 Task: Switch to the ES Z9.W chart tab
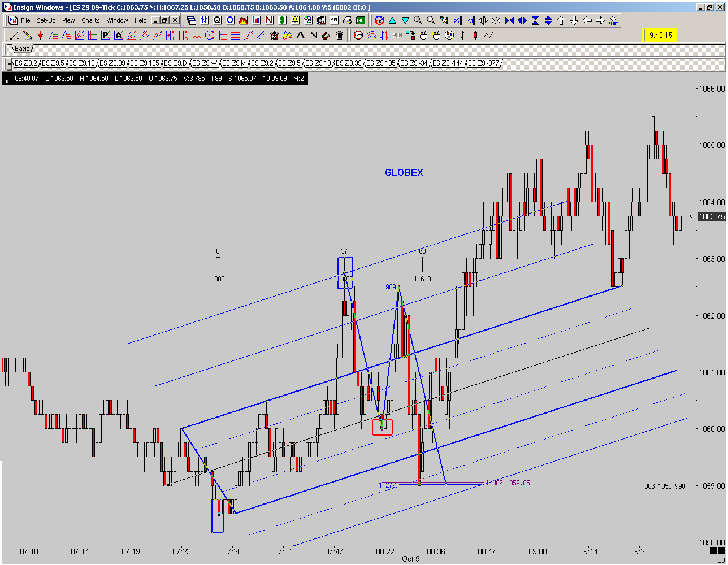(205, 63)
